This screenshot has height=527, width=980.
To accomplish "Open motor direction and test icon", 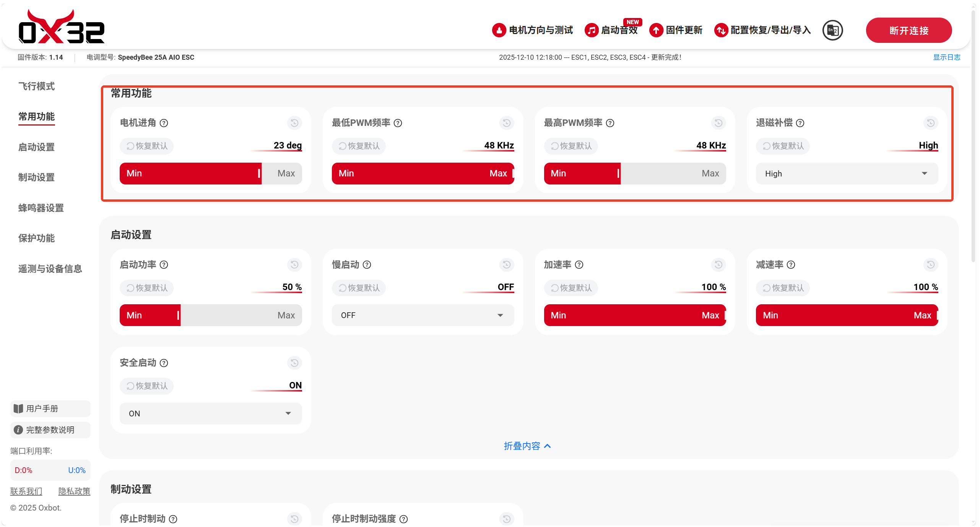I will 499,30.
